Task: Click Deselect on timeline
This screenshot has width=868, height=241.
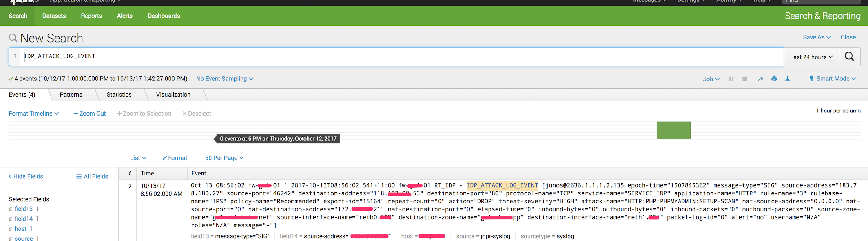Action: pos(197,113)
